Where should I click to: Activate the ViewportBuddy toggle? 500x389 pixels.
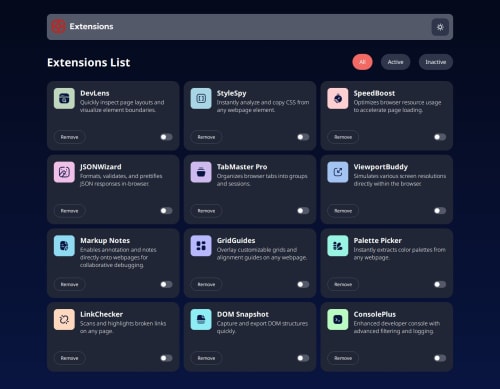[440, 211]
